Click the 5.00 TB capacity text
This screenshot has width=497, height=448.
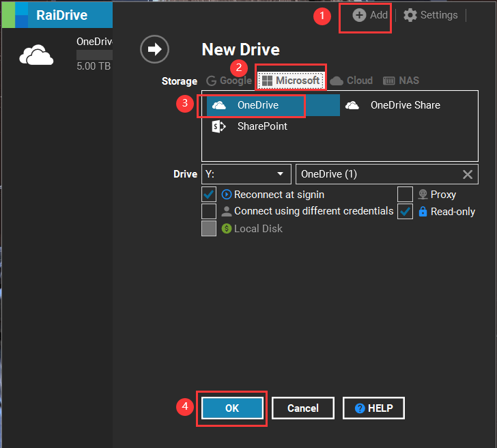pos(94,66)
